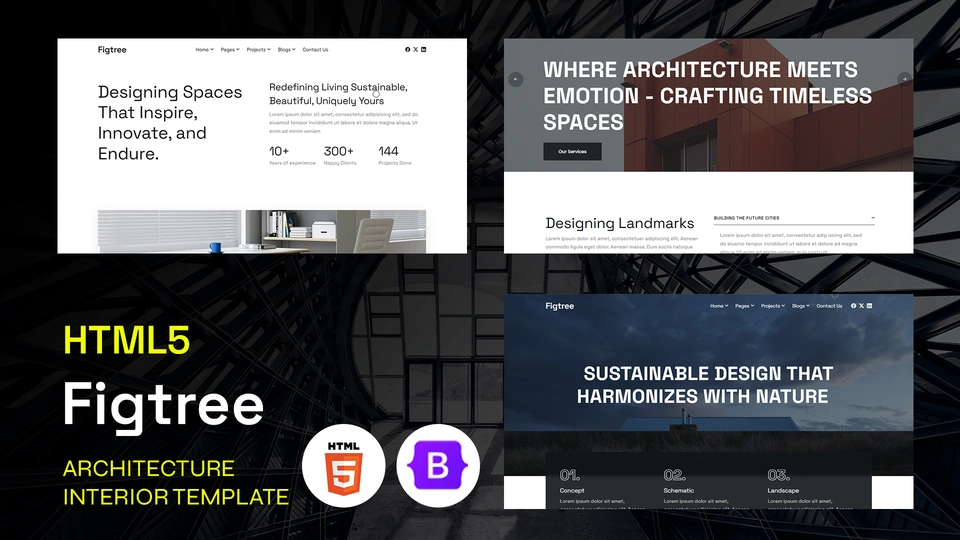960x540 pixels.
Task: Click the 300+ Happy Clients stat
Action: (x=340, y=156)
